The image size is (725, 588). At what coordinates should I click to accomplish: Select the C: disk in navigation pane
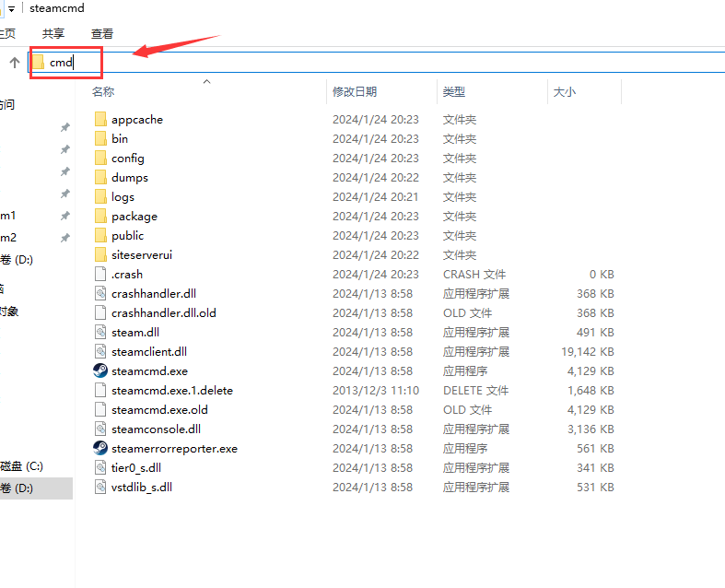tap(22, 465)
